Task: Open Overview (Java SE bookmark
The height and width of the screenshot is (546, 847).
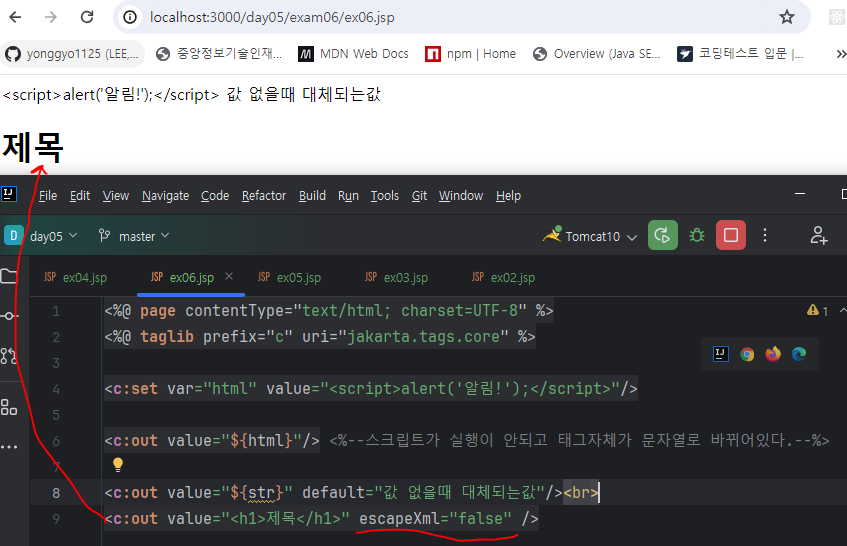Action: (596, 54)
